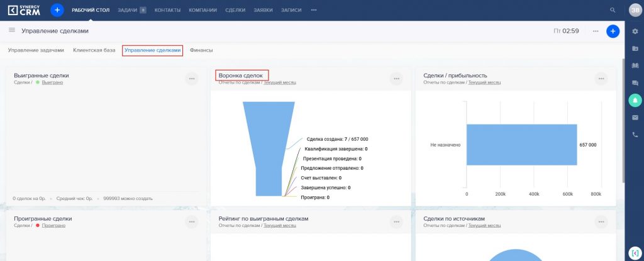Open the chat messages icon in the sidebar
The width and height of the screenshot is (644, 261).
(x=635, y=83)
